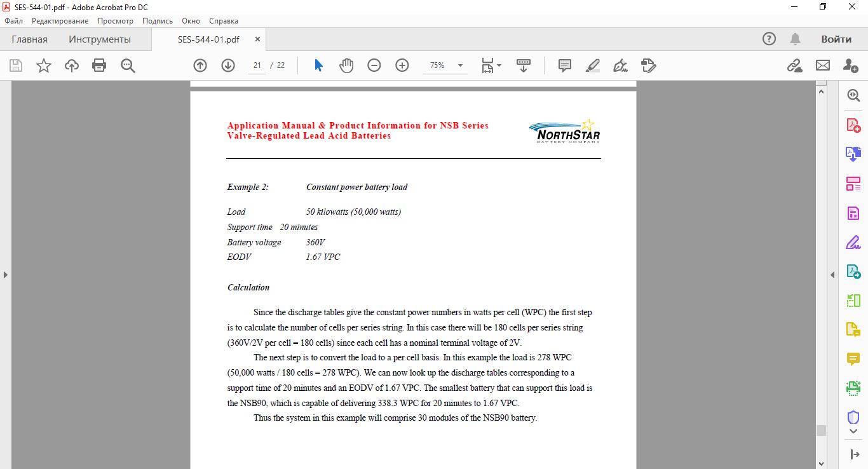The height and width of the screenshot is (469, 868).
Task: Click the 'Calculation' heading in the document
Action: 248,287
